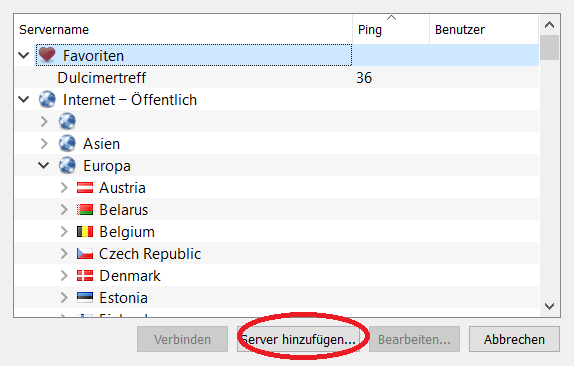Viewport: 574px width, 366px height.
Task: Sort servers by Ping column header
Action: 391,29
